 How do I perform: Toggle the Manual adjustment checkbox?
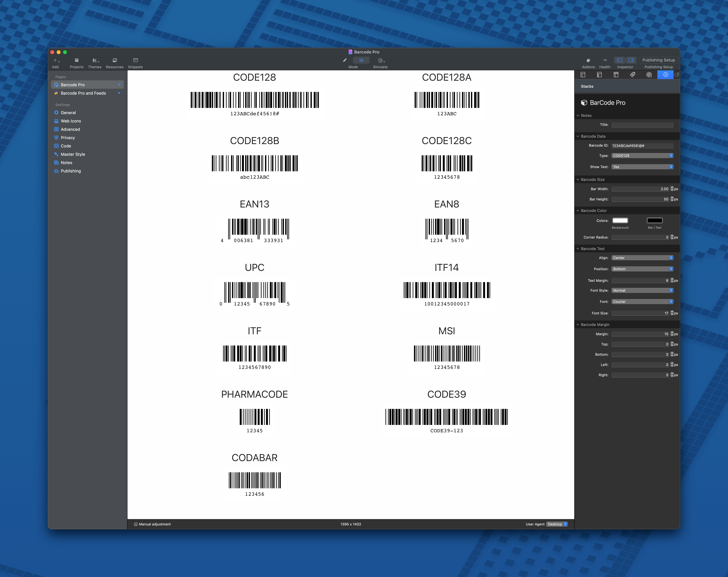pyautogui.click(x=136, y=524)
